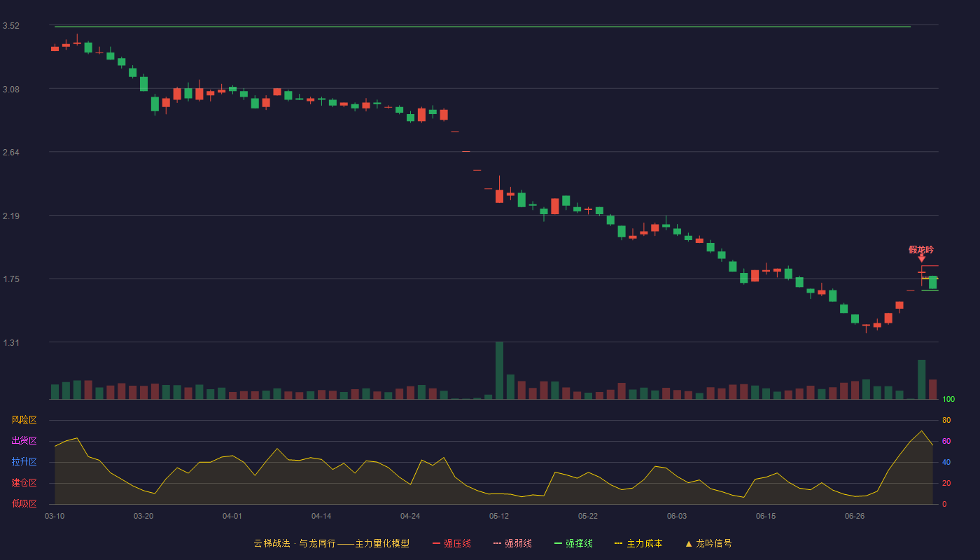Click the 04-01 date axis label
Viewport: 980px width, 560px height.
(232, 516)
